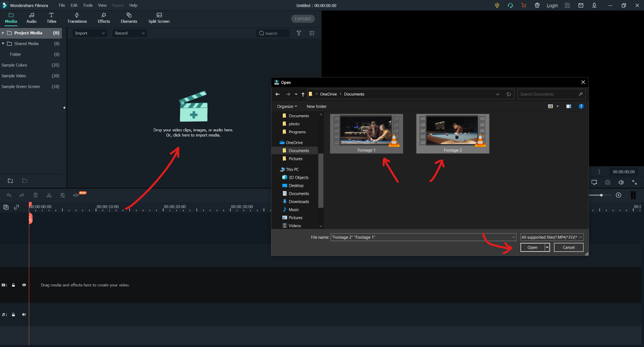Toggle lock on audio track 1
644x347 pixels.
tap(13, 315)
